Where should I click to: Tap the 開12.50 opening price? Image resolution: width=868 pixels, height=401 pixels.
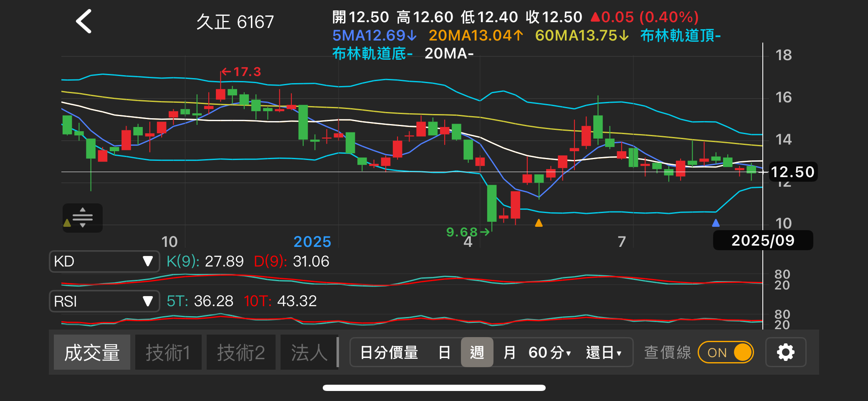(x=361, y=17)
